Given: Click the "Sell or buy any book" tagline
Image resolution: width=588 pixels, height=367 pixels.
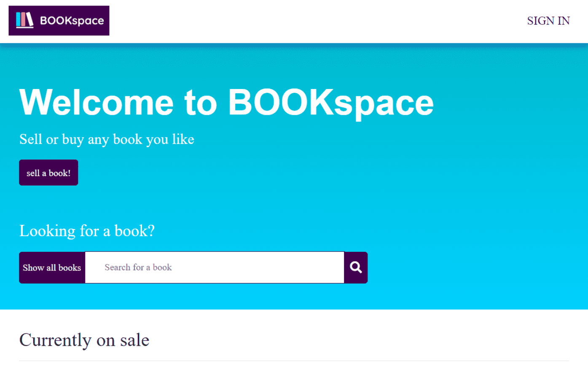Looking at the screenshot, I should coord(107,139).
